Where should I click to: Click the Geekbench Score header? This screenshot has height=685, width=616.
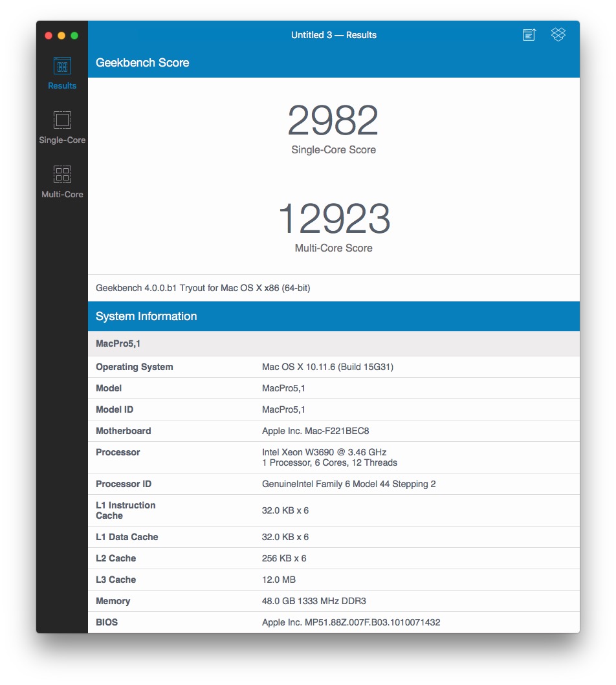click(142, 63)
